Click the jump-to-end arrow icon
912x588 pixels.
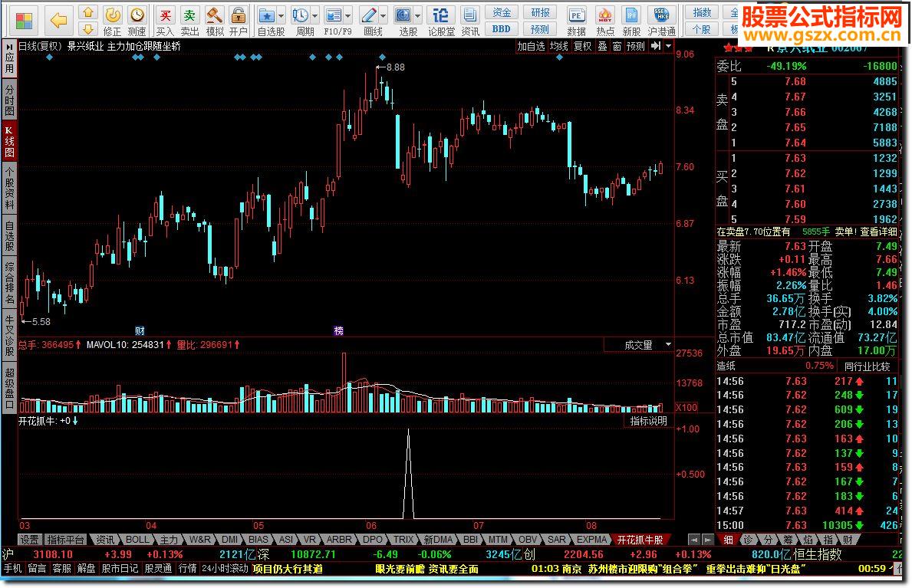pyautogui.click(x=656, y=46)
